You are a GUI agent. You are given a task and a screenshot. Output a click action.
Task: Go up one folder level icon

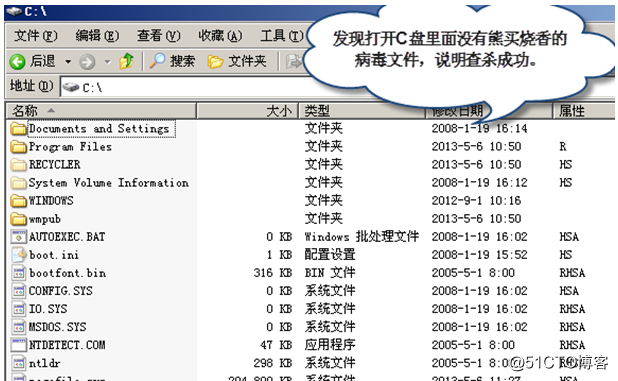(x=127, y=61)
